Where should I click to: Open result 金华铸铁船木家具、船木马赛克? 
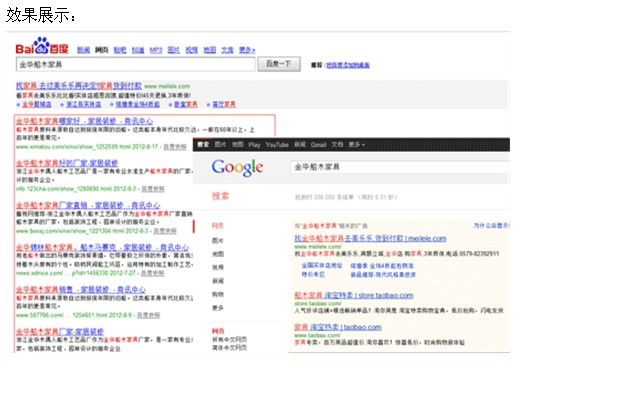click(102, 247)
